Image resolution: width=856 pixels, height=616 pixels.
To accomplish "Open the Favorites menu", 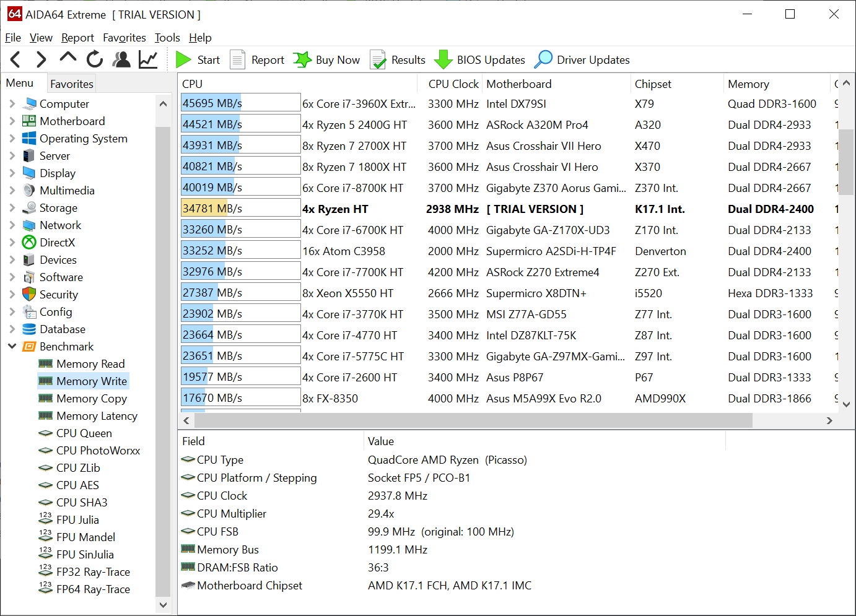I will 124,38.
